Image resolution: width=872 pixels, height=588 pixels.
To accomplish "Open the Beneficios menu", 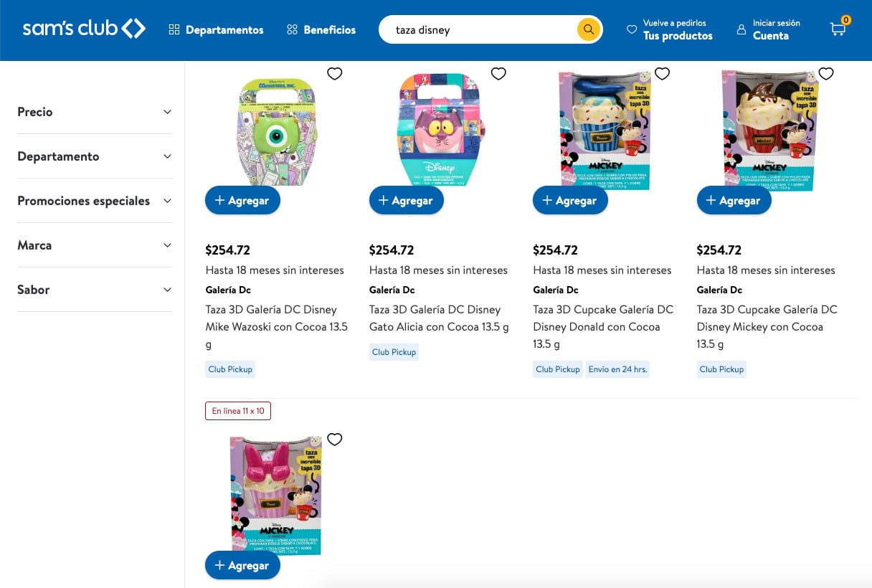I will [322, 29].
